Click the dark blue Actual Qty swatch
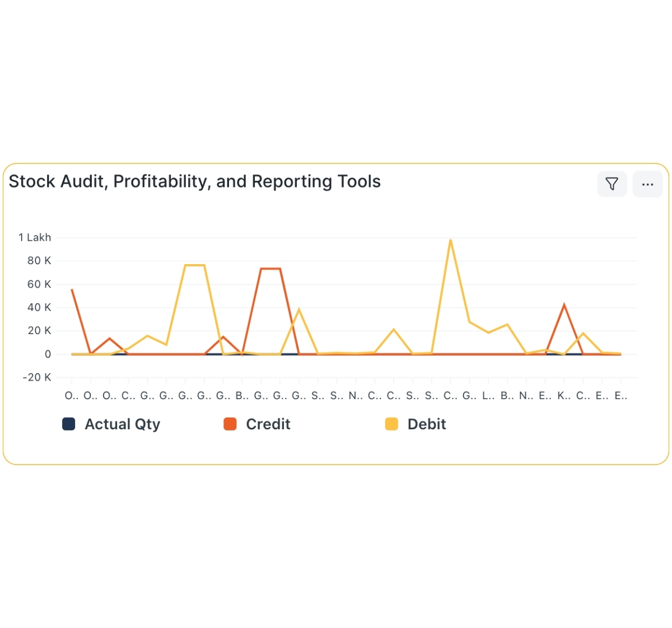Screen dimensions: 672x628 click(x=69, y=424)
